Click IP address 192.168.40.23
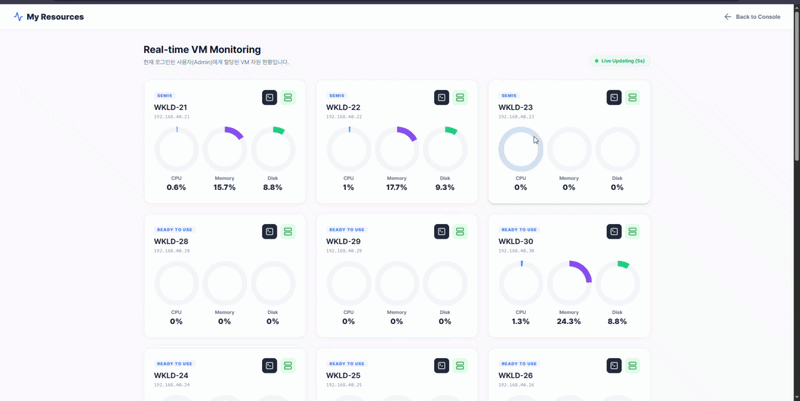The height and width of the screenshot is (401, 800). (516, 117)
